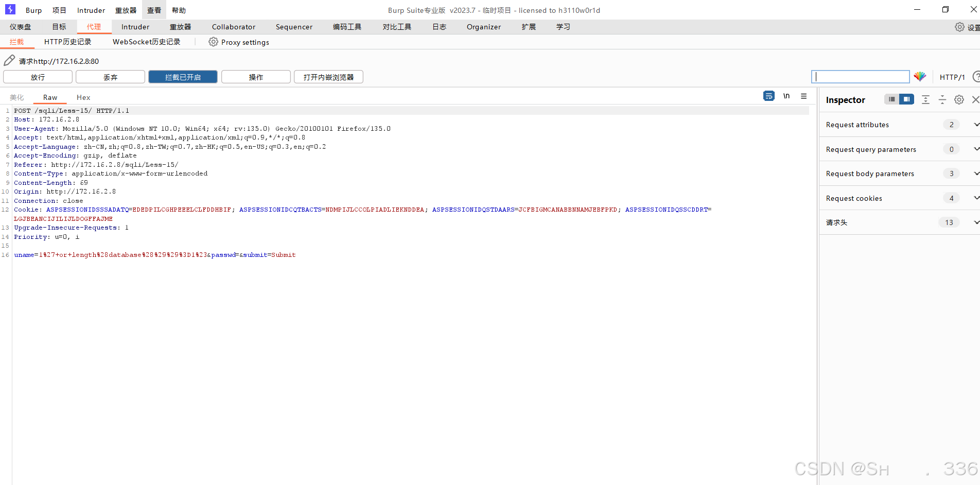Open the 拦截 intercept sub-tab
Viewport: 980px width, 485px height.
tap(17, 42)
